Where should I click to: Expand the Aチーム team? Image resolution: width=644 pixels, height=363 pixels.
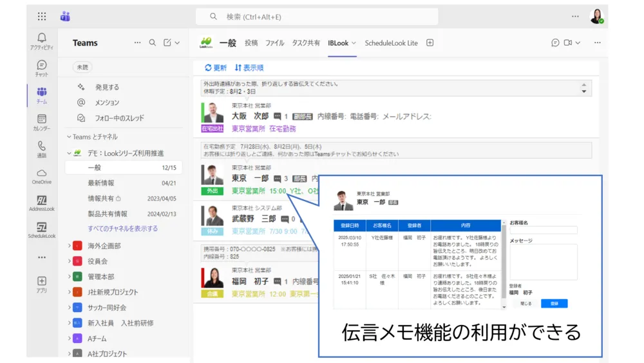69,338
